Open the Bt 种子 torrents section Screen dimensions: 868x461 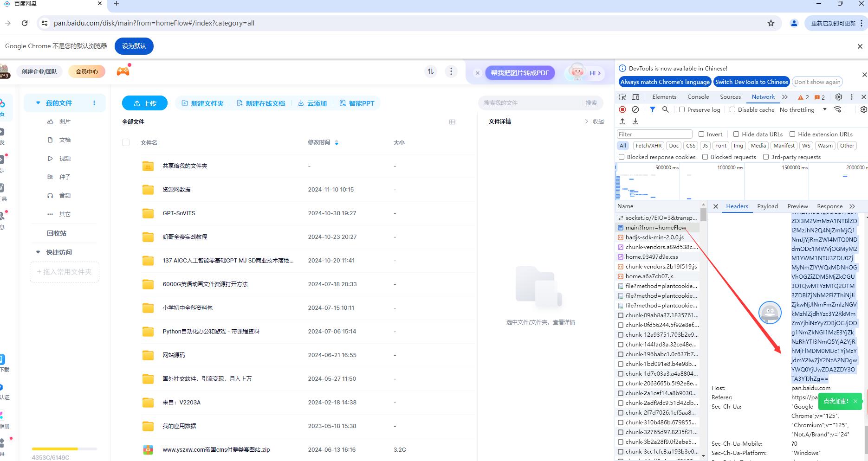(x=65, y=177)
